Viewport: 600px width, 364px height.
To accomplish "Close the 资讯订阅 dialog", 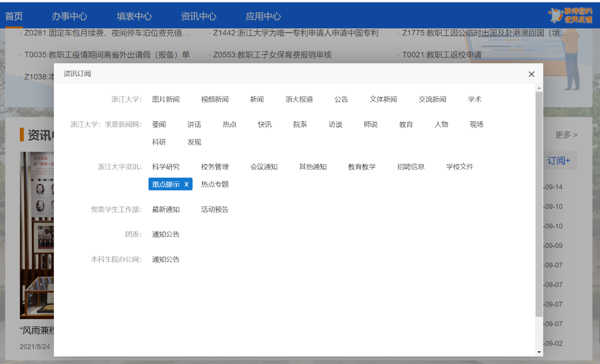I will [x=531, y=74].
